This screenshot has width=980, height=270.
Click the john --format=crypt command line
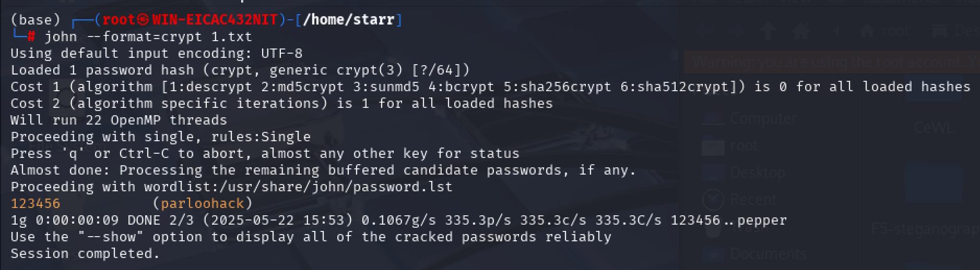(148, 36)
